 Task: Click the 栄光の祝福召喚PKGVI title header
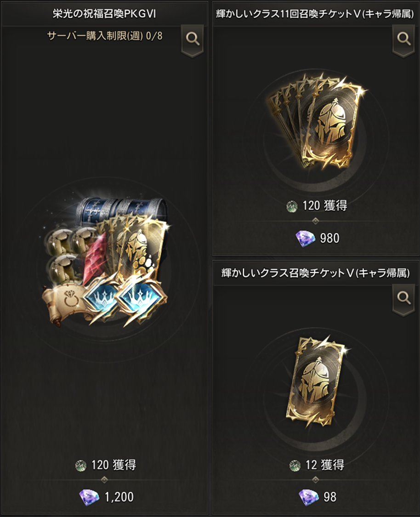pos(104,14)
